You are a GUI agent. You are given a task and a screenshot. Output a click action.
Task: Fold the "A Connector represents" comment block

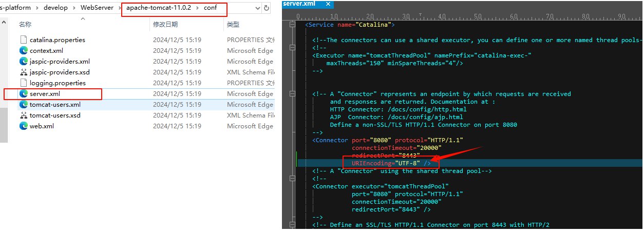(293, 94)
